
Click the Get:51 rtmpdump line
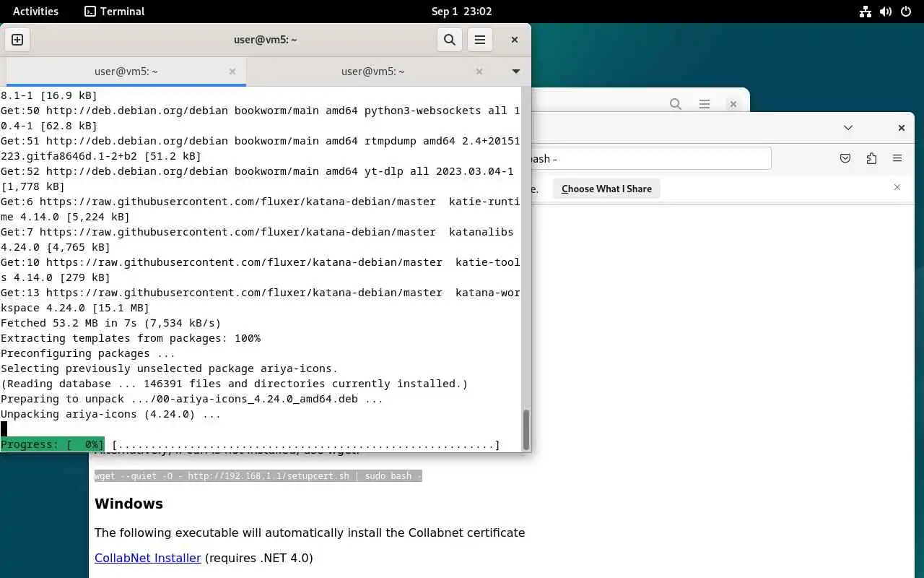click(x=260, y=148)
